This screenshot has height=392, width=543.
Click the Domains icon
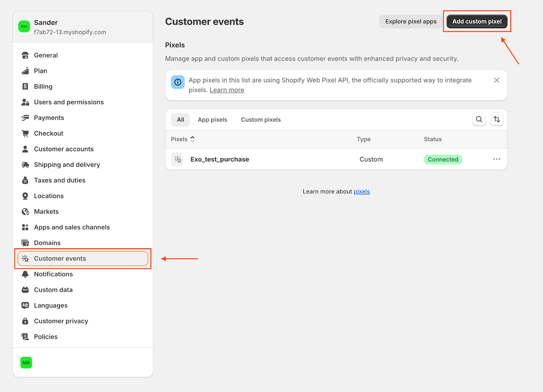point(25,243)
